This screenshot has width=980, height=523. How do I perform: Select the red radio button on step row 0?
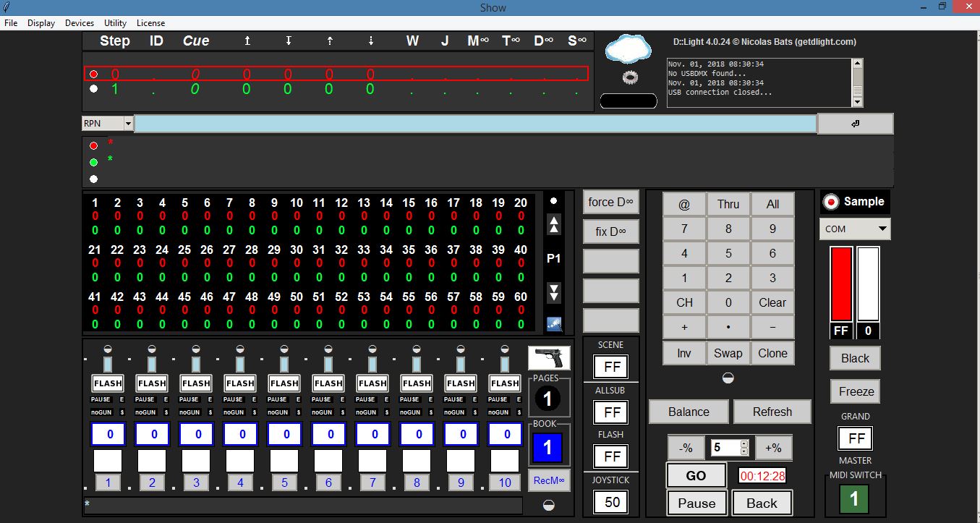pyautogui.click(x=93, y=74)
